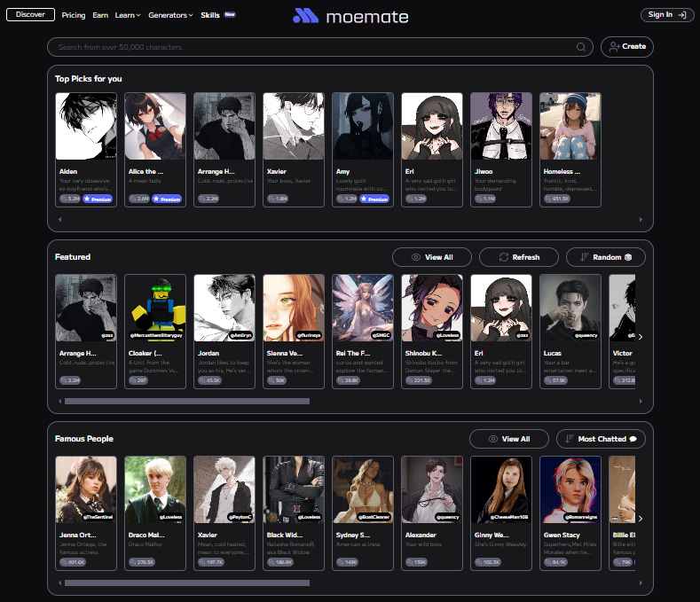Open Jordan character thumbnail
This screenshot has width=700, height=602.
point(224,308)
